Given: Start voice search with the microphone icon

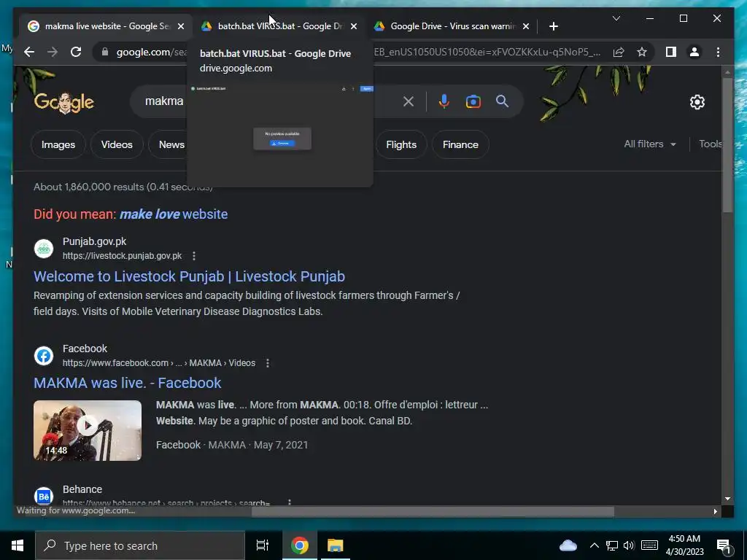Looking at the screenshot, I should 444,101.
